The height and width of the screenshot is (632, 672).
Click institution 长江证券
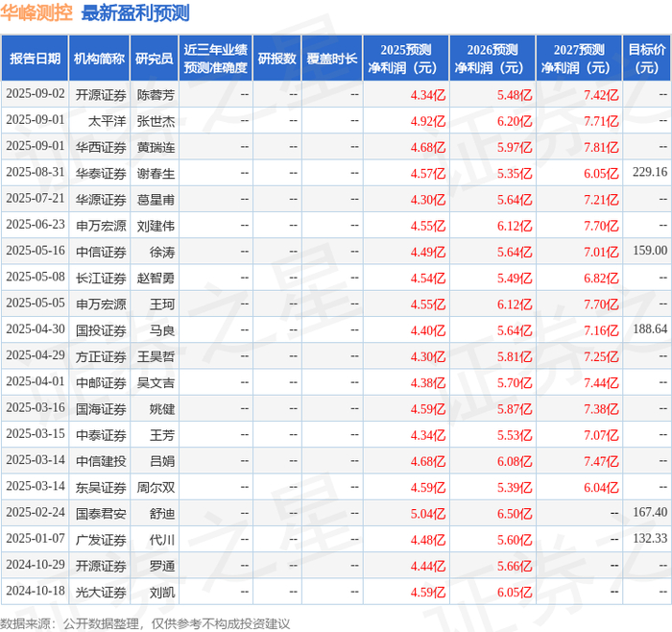[101, 278]
